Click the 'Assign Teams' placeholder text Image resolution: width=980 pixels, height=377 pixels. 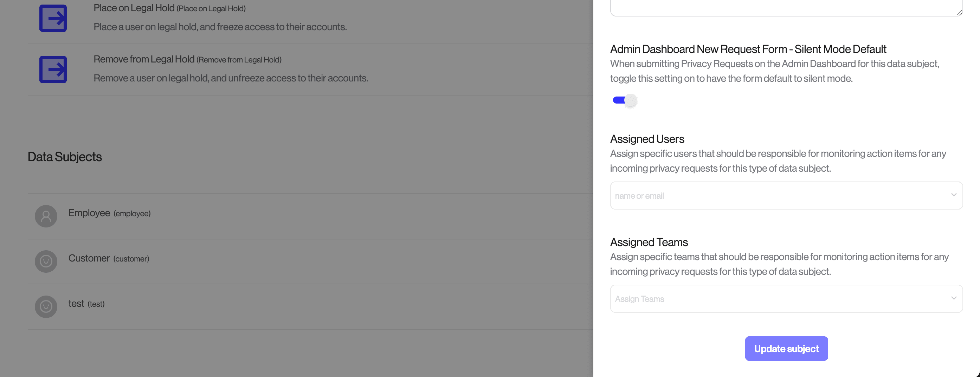[x=639, y=299]
